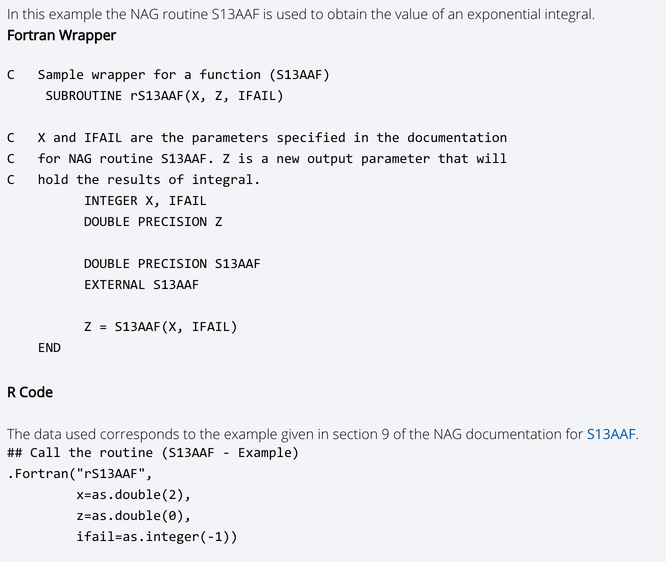Click the ifail=as.integer(-1)) argument line
Screen dimensions: 666x562
pos(157,537)
